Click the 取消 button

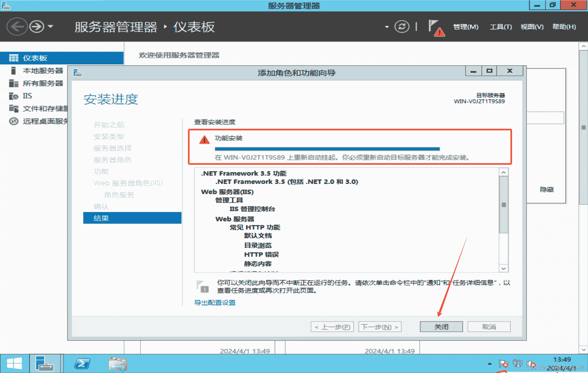click(x=489, y=327)
